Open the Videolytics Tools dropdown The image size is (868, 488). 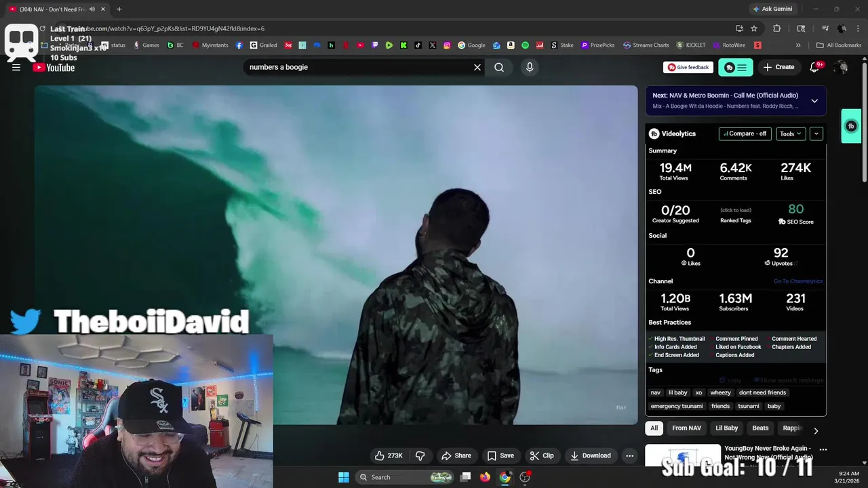point(791,134)
